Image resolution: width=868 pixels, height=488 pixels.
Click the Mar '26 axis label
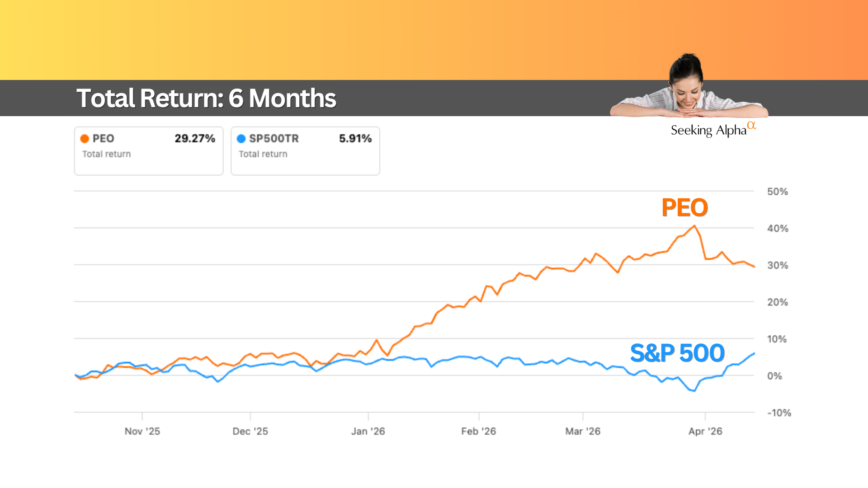click(x=583, y=432)
